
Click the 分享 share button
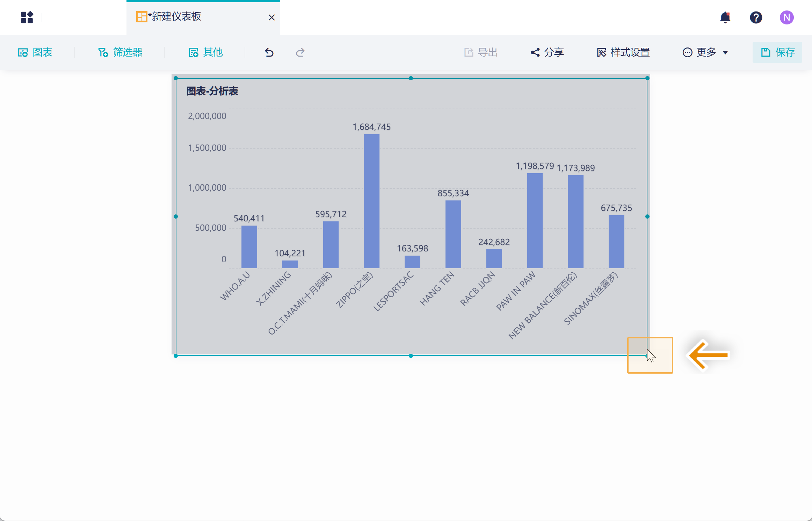coord(547,52)
